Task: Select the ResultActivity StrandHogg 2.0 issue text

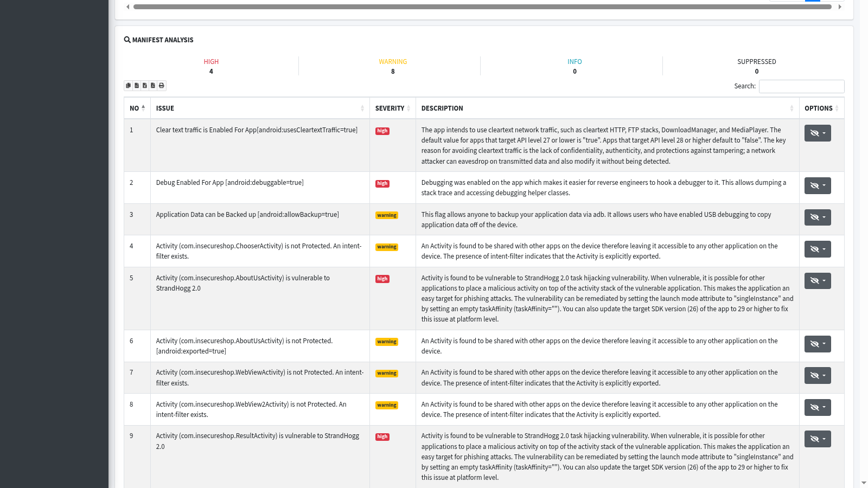Action: (x=258, y=441)
